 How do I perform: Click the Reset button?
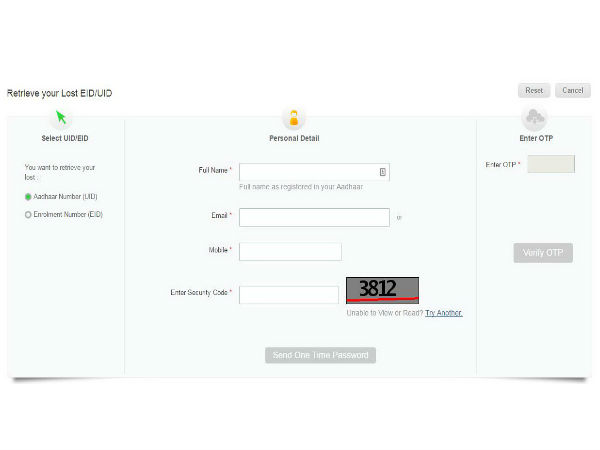[x=533, y=91]
